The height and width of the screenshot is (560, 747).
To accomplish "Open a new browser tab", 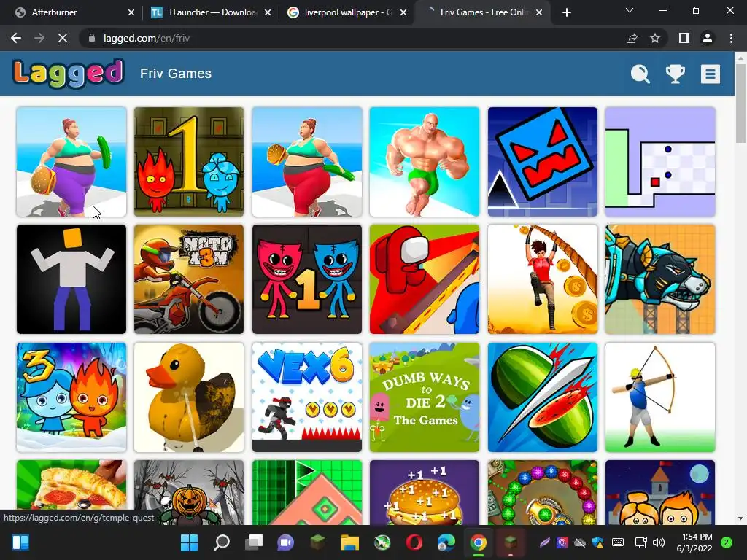I will click(x=566, y=12).
